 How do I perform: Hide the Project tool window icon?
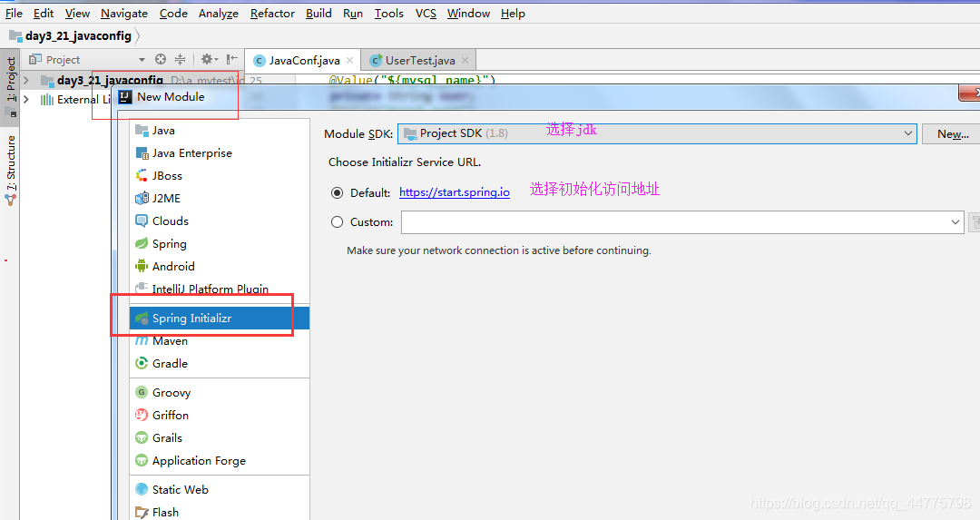232,59
